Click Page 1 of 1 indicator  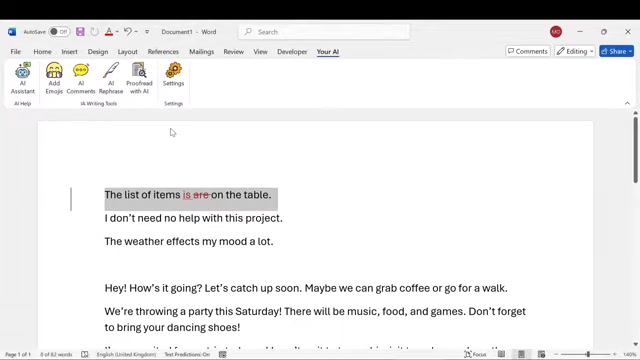coord(18,354)
